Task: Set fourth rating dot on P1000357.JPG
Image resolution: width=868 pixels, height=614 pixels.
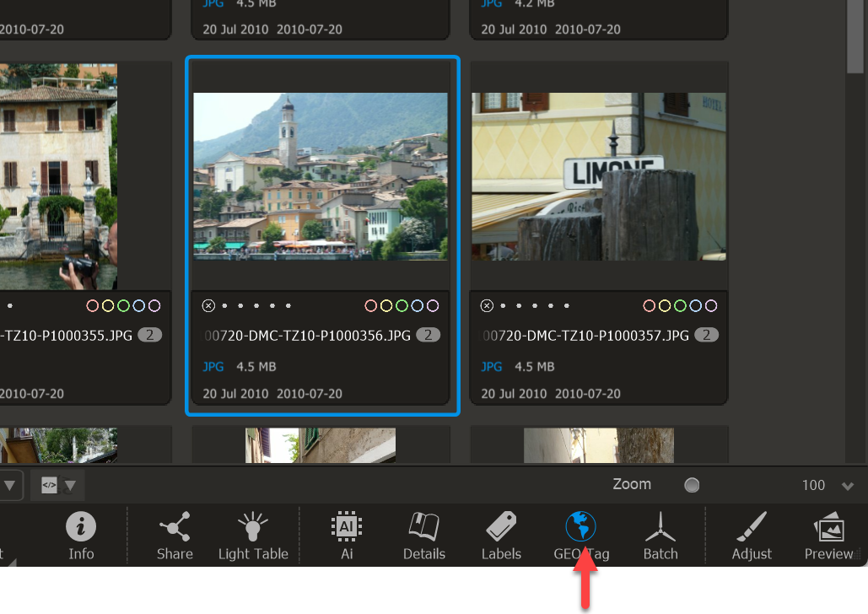Action: (x=551, y=305)
